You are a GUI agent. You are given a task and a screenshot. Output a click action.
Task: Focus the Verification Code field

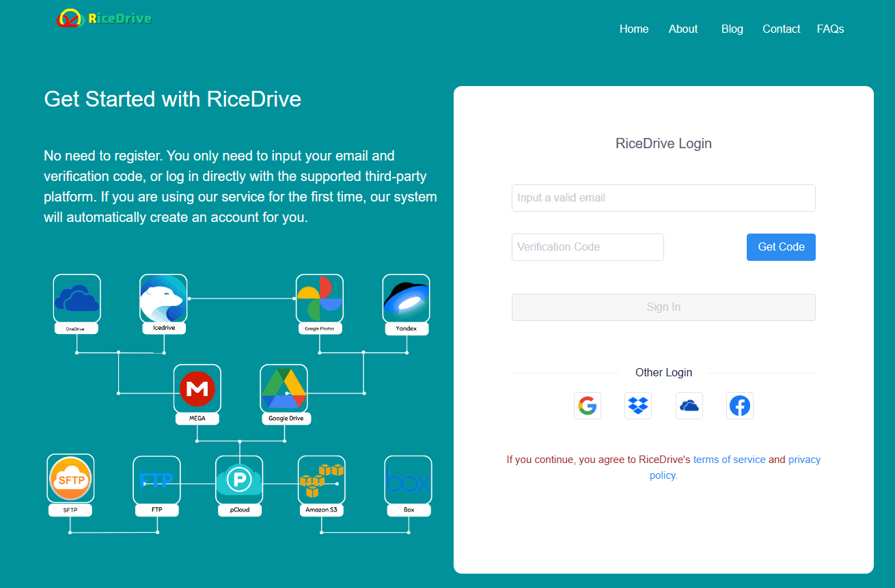588,247
